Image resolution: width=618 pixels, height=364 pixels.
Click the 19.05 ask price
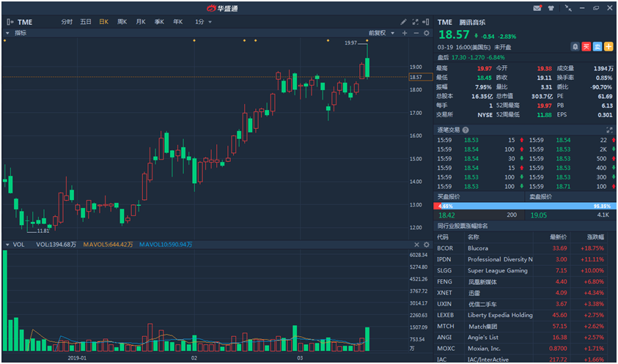537,215
